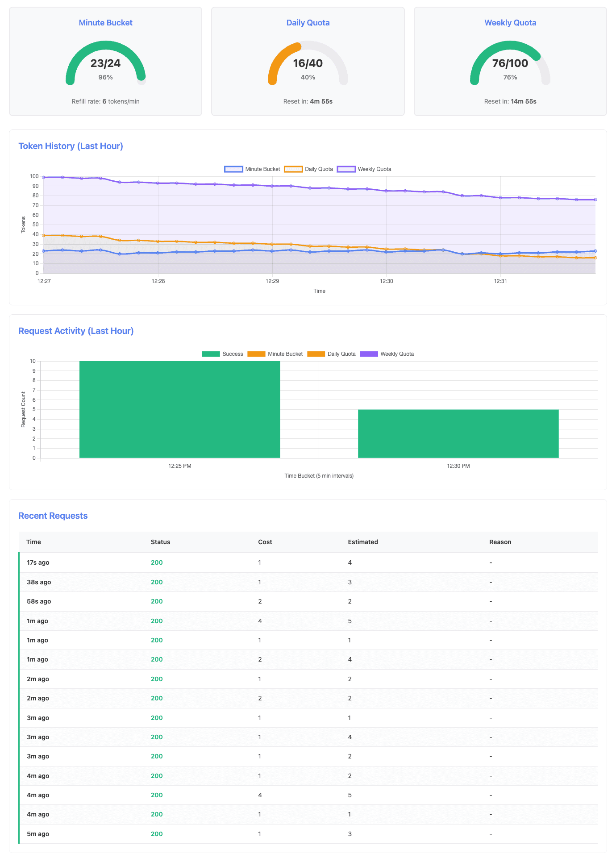
Task: Click the Weekly Quota gauge showing 76/100
Action: tap(510, 63)
